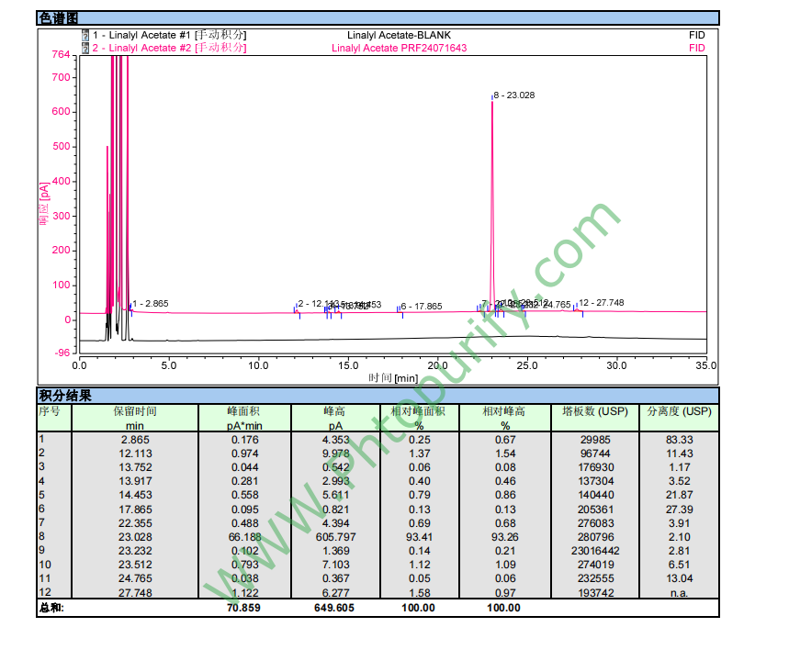Click the 色谱图 section header
The image size is (789, 672).
pyautogui.click(x=59, y=17)
